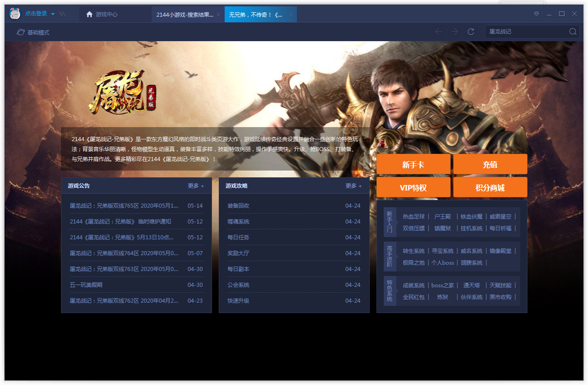Switch to the 2144小游戏 search results tab
The image size is (588, 385).
pyautogui.click(x=184, y=14)
